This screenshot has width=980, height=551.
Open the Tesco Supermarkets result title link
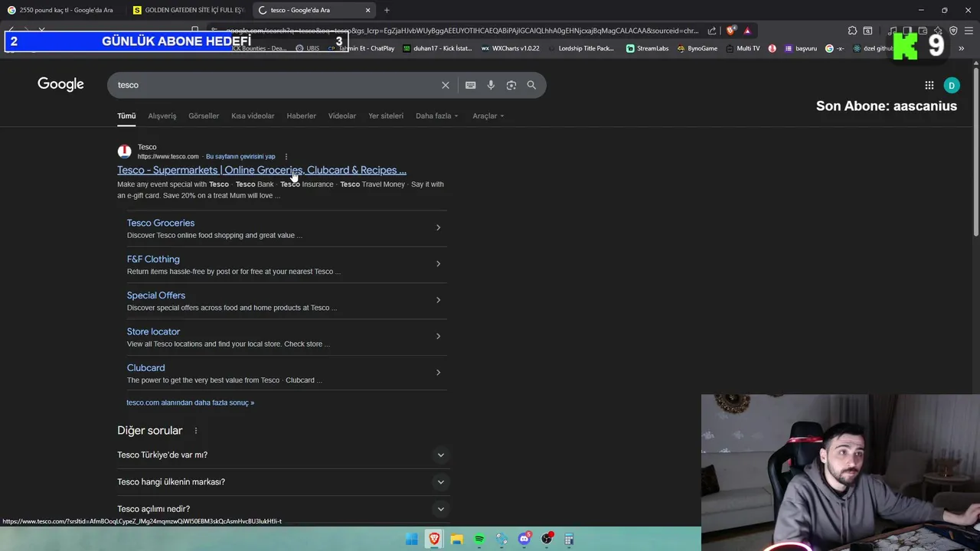click(262, 170)
